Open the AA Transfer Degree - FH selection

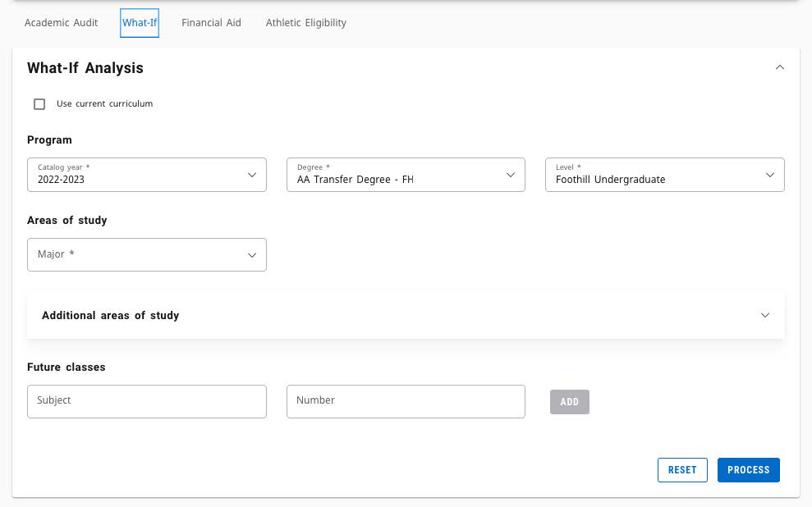[355, 180]
